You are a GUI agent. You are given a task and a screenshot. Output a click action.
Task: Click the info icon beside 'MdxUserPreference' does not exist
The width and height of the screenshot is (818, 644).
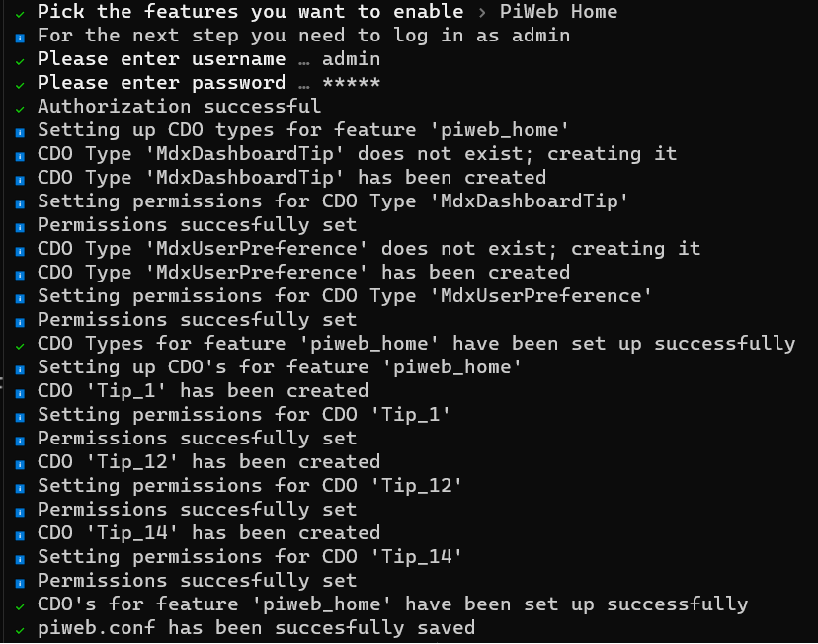pyautogui.click(x=20, y=250)
